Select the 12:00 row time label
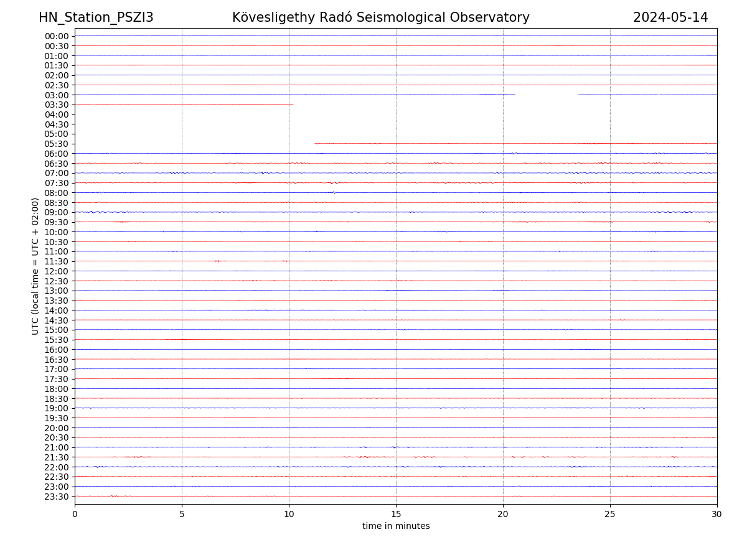The image size is (747, 560). 57,271
